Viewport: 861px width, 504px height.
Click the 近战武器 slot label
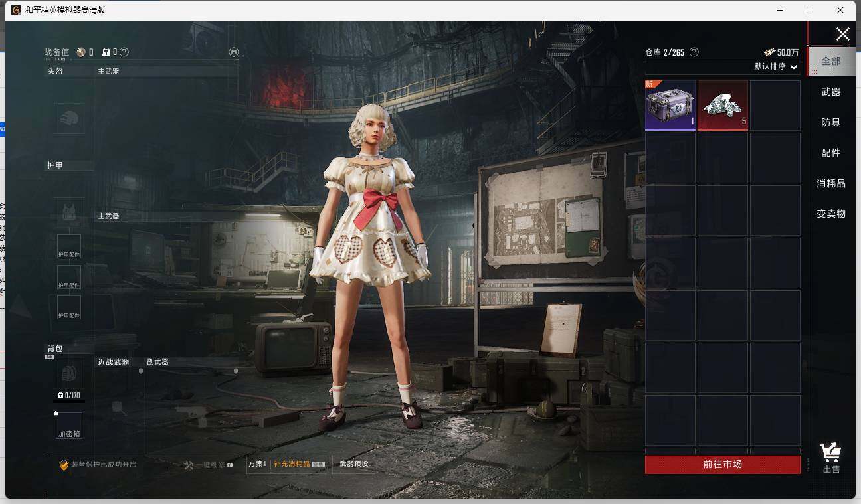tap(114, 362)
